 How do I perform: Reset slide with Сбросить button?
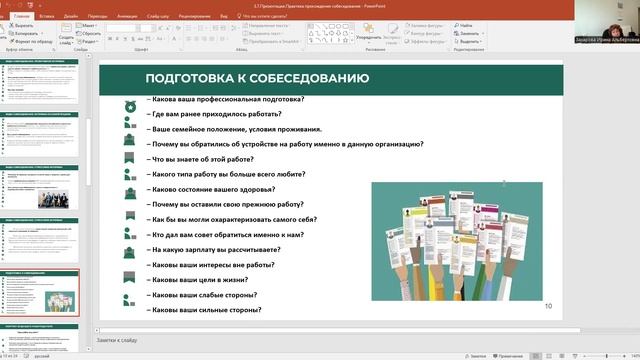tap(89, 33)
